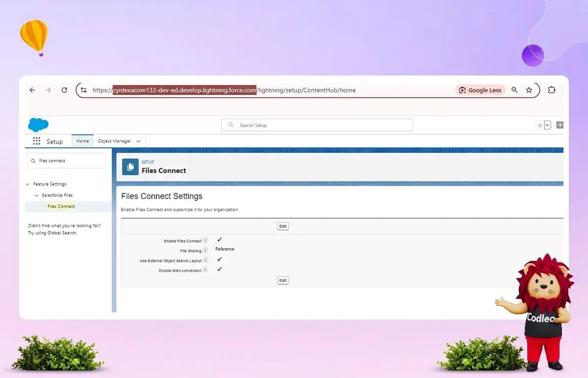
Task: Click the Setup app name label
Action: [55, 142]
